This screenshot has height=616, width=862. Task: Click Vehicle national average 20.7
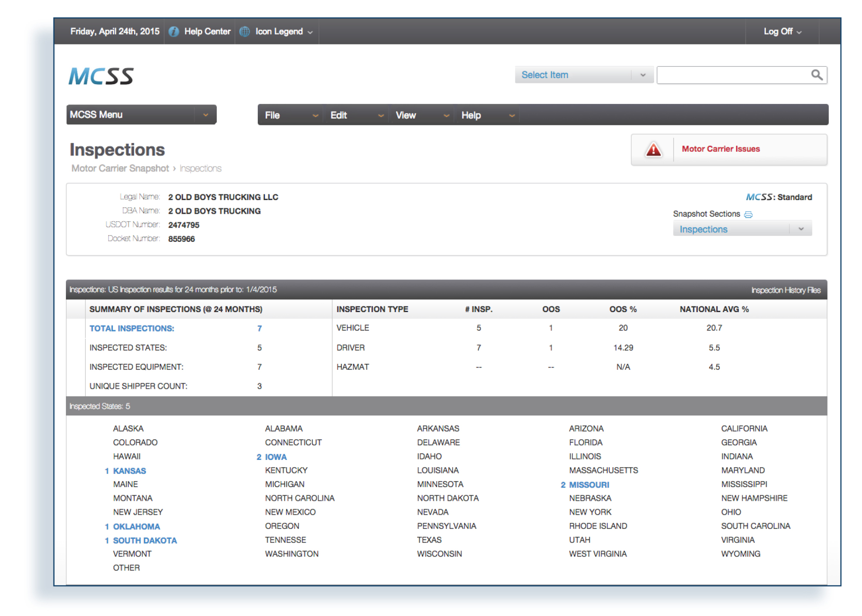click(x=714, y=328)
